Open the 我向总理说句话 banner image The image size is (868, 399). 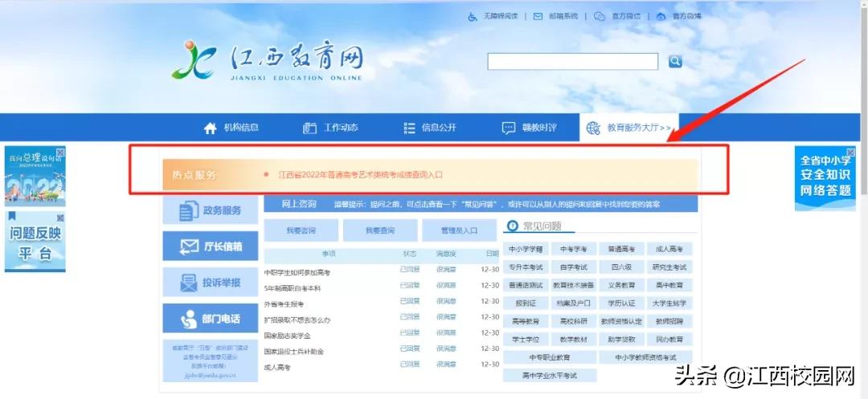pos(35,177)
